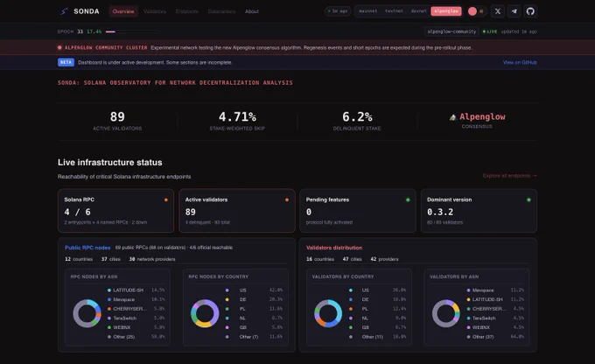Click the Public RPC nodes heading link
595x364 pixels.
87,248
